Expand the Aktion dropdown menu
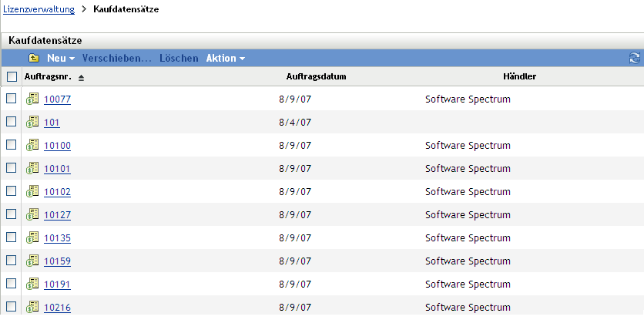Viewport: 644px width, 330px height. pyautogui.click(x=225, y=59)
